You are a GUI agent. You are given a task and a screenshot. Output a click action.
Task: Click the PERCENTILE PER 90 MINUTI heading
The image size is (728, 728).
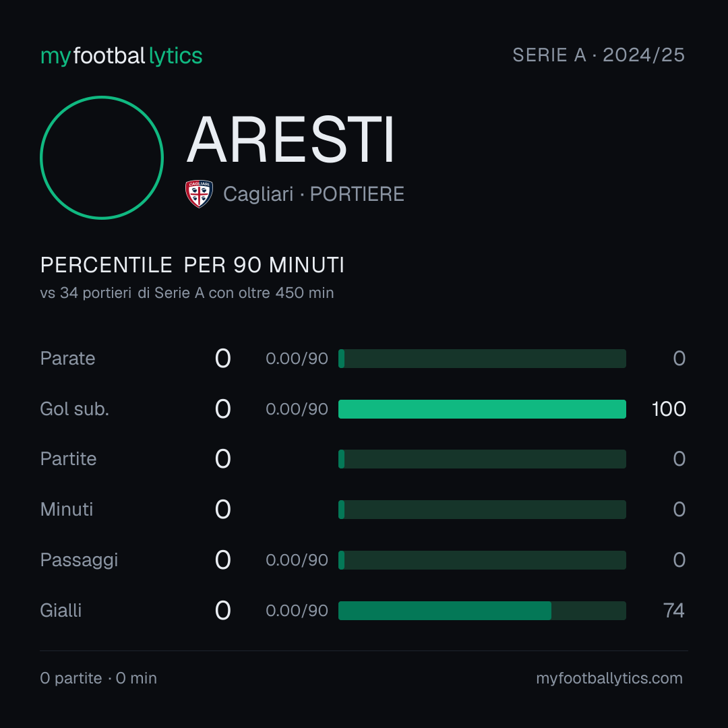(192, 265)
